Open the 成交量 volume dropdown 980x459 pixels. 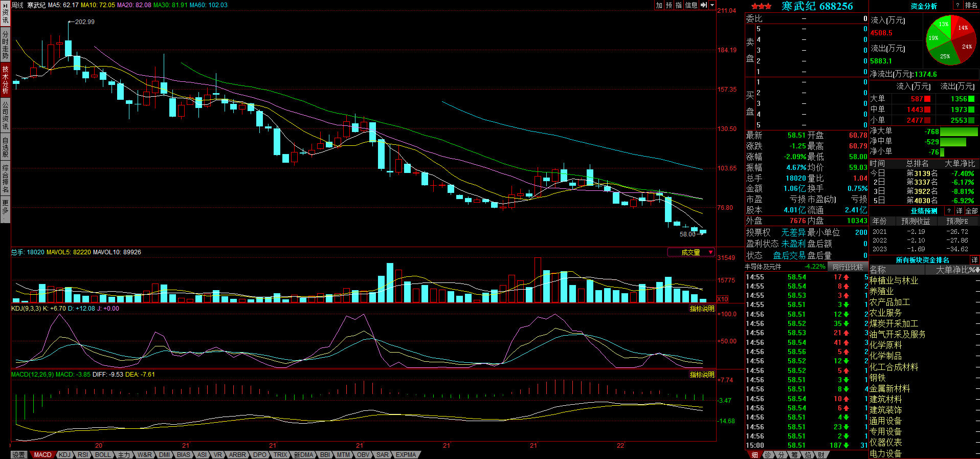691,252
